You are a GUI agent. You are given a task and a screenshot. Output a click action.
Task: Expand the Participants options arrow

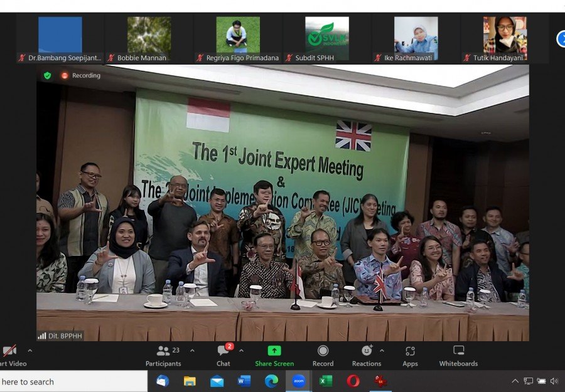click(x=192, y=351)
